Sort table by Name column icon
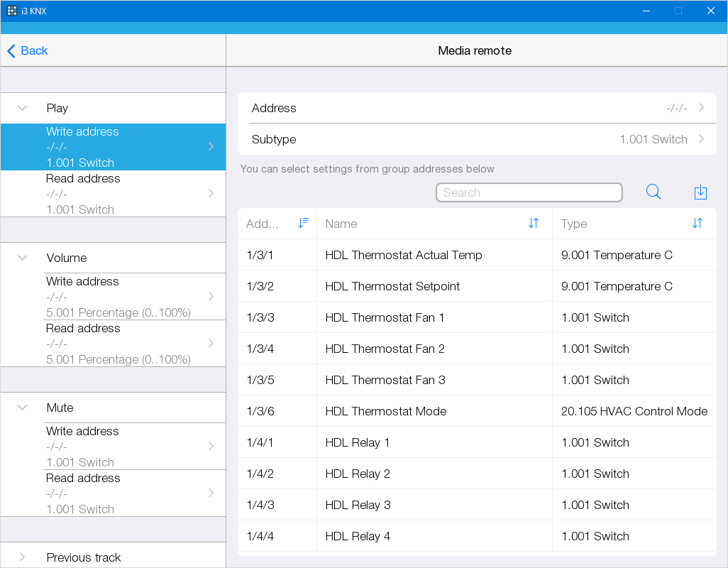This screenshot has height=568, width=728. pos(534,223)
